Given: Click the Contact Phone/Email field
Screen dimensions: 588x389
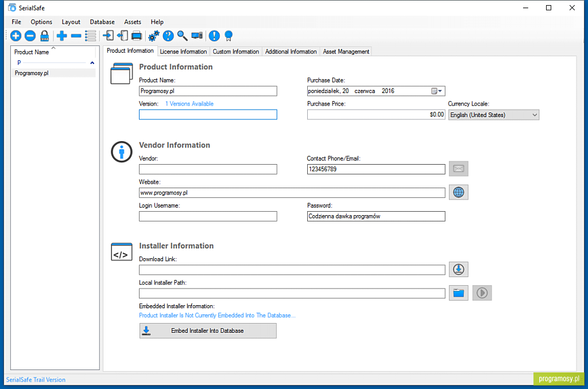Looking at the screenshot, I should click(376, 169).
